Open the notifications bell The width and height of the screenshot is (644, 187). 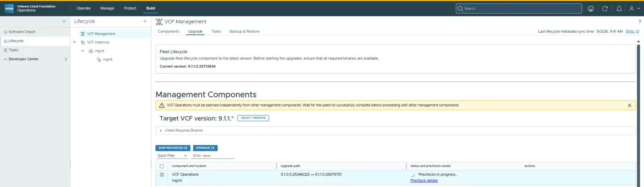tap(619, 8)
